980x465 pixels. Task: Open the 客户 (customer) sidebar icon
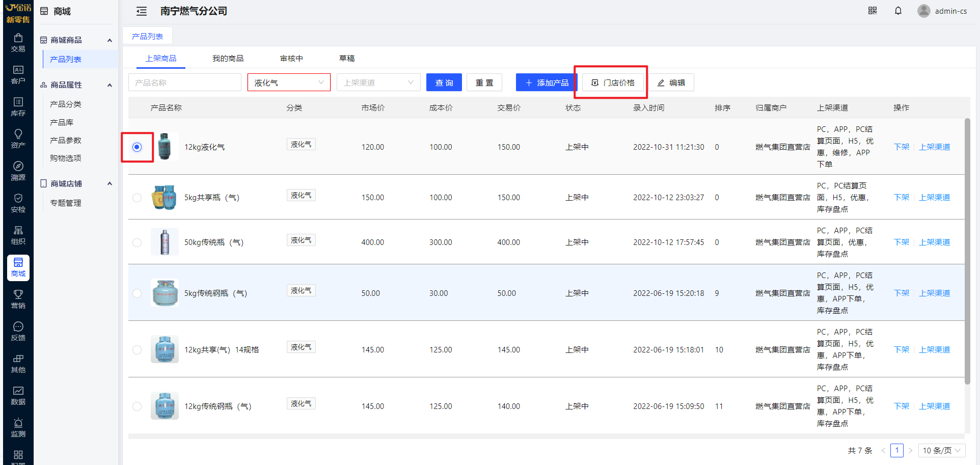tap(18, 75)
